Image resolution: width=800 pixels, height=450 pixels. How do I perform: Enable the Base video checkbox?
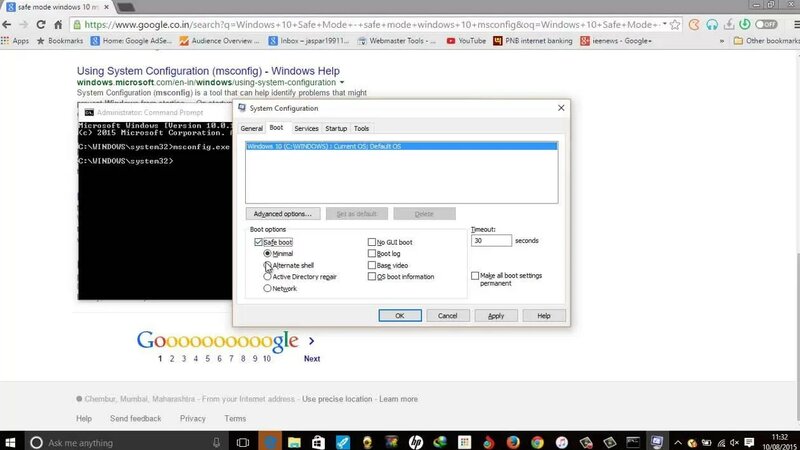point(372,265)
